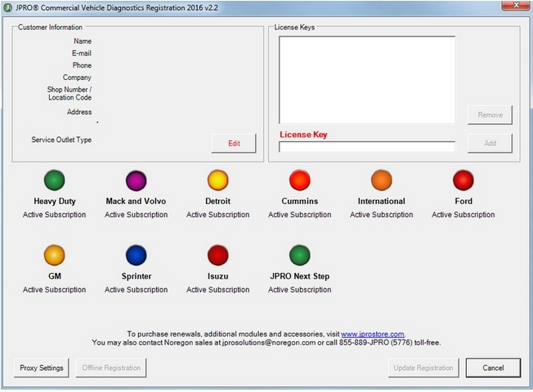This screenshot has width=533, height=392.
Task: Click the 'GM' module label
Action: [x=55, y=276]
